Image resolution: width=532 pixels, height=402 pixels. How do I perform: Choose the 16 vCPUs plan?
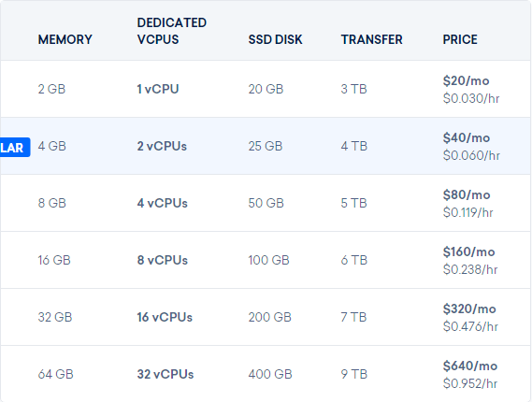(165, 317)
